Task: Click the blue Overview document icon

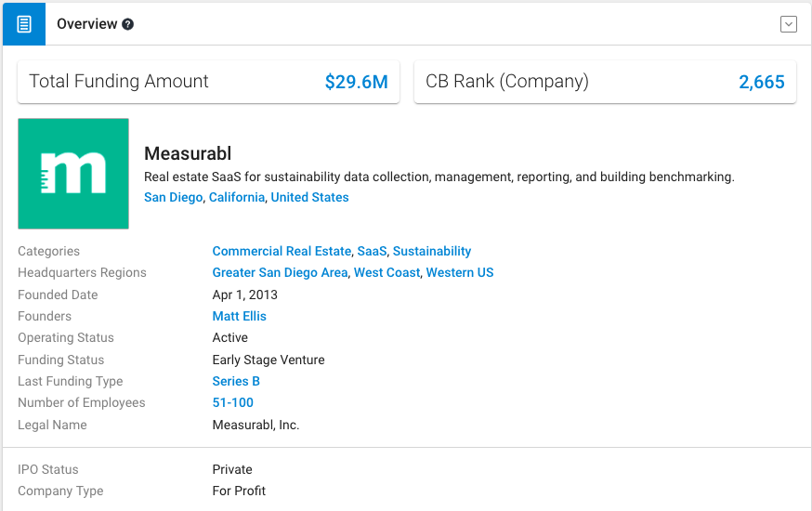Action: 24,24
